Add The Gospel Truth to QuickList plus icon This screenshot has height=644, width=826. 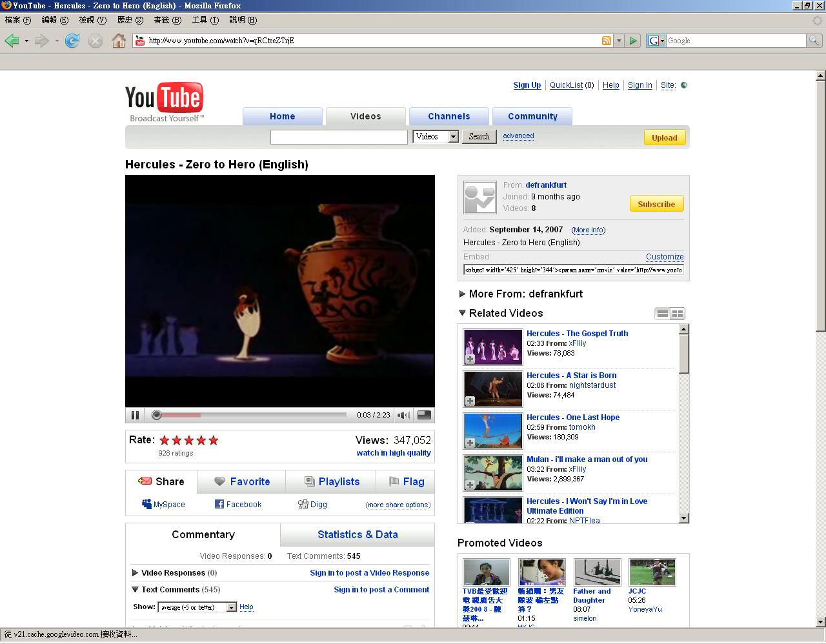tap(470, 359)
